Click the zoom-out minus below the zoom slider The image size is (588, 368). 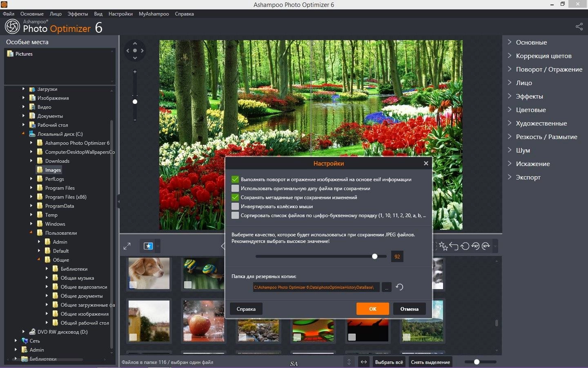(x=135, y=120)
